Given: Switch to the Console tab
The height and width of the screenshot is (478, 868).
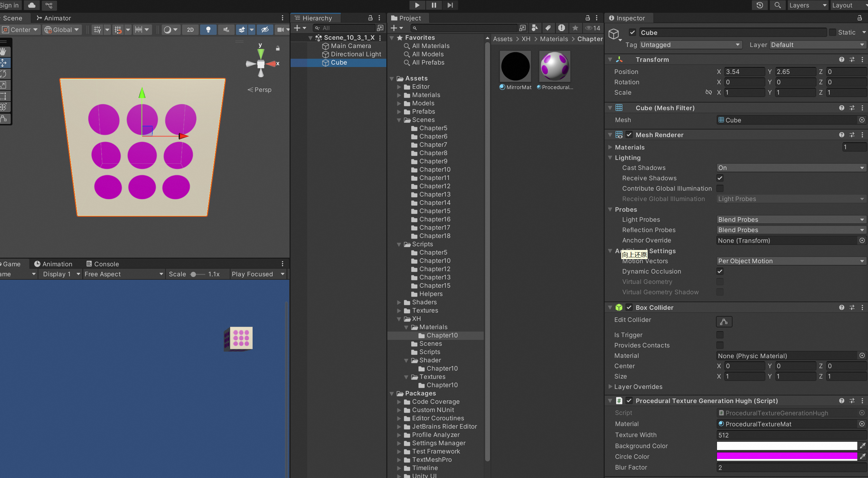Looking at the screenshot, I should tap(102, 264).
